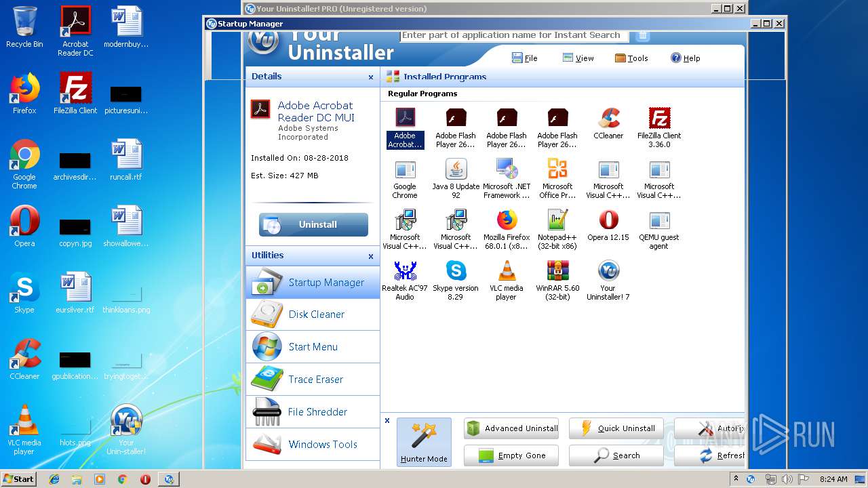Open the Tools menu
Image resolution: width=868 pixels, height=488 pixels.
pos(631,58)
